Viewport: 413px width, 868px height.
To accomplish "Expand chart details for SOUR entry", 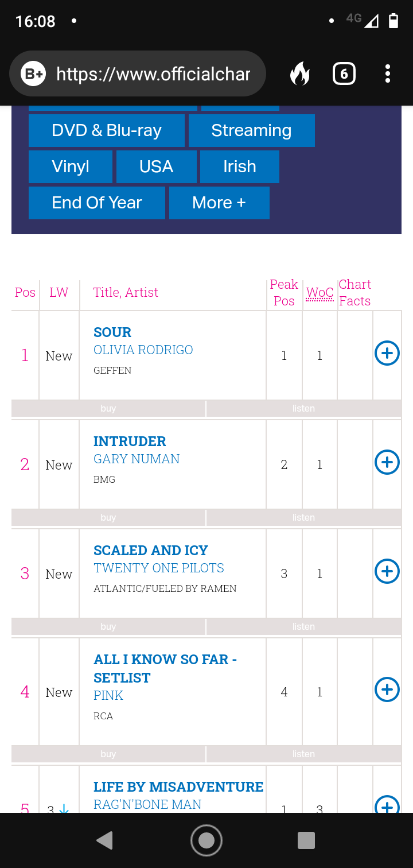I will (387, 353).
